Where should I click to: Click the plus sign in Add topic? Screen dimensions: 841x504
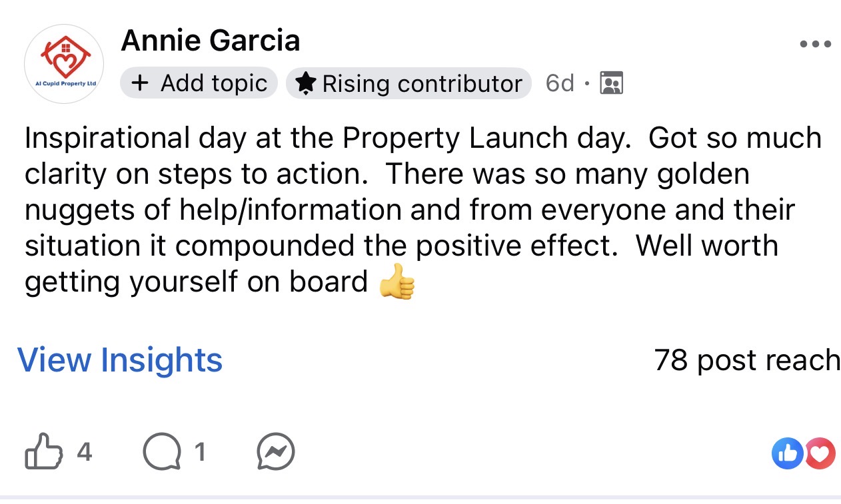[x=140, y=83]
